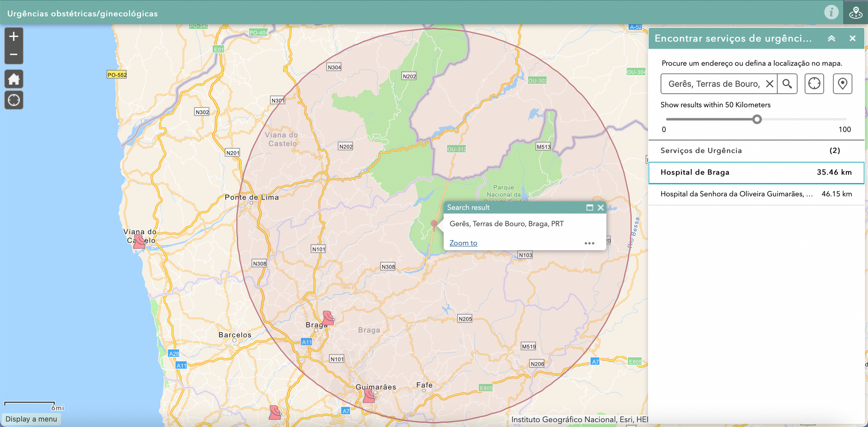Collapse the Encontrar serviços panel
This screenshot has height=427, width=868.
click(832, 39)
